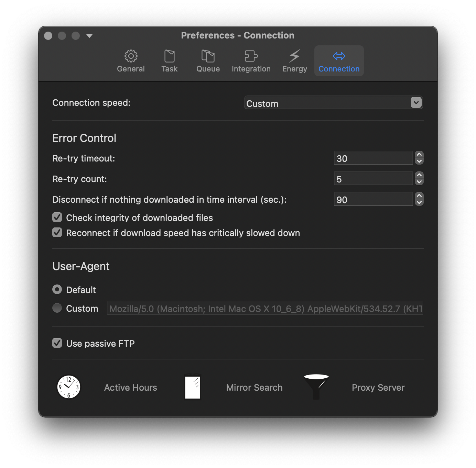
Task: Click the Integration puzzle icon
Action: coord(251,56)
